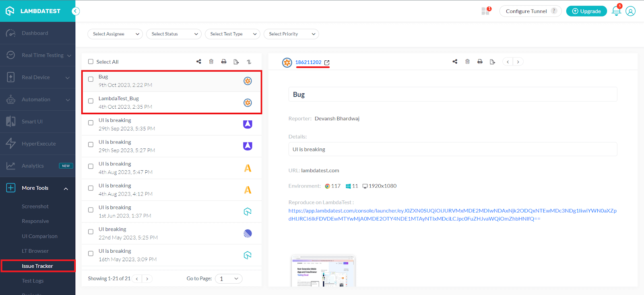Check the LambdaTest_Bug issue checkbox
The height and width of the screenshot is (295, 644).
coord(91,101)
